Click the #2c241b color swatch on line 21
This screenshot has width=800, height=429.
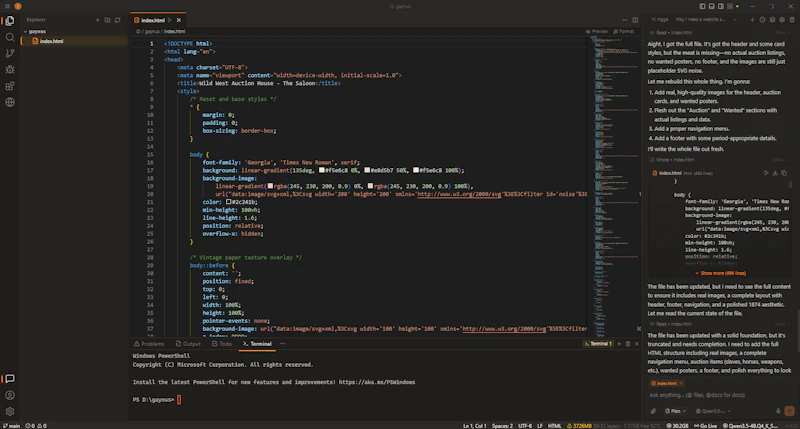(229, 202)
